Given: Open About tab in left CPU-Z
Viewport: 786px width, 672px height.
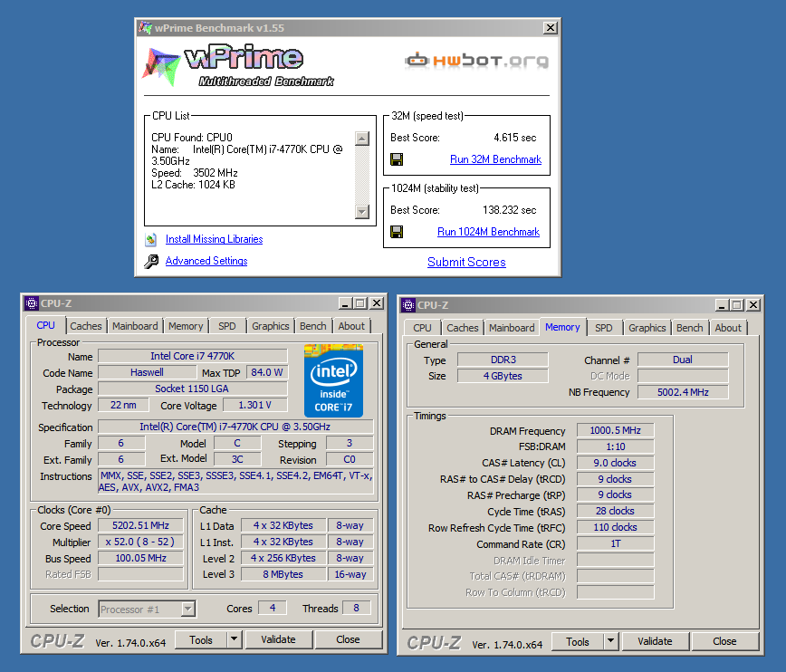Looking at the screenshot, I should 351,326.
